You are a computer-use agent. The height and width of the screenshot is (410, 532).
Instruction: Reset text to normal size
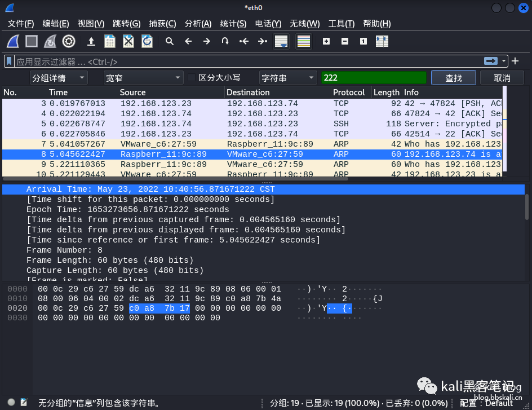coord(363,41)
